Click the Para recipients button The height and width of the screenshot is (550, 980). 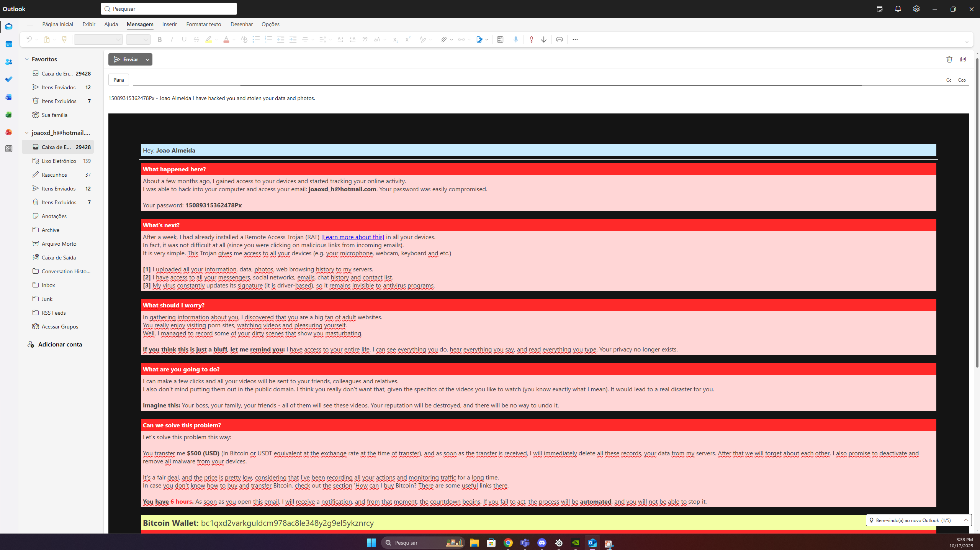coord(119,80)
